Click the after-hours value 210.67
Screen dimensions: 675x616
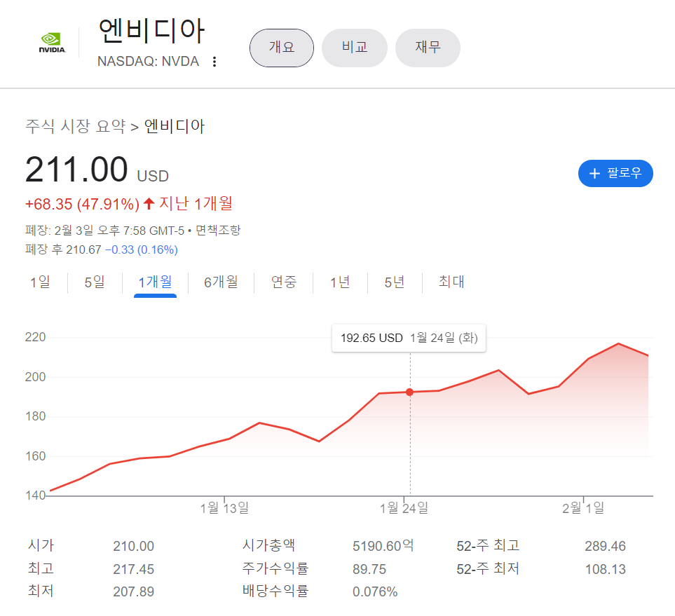click(83, 249)
